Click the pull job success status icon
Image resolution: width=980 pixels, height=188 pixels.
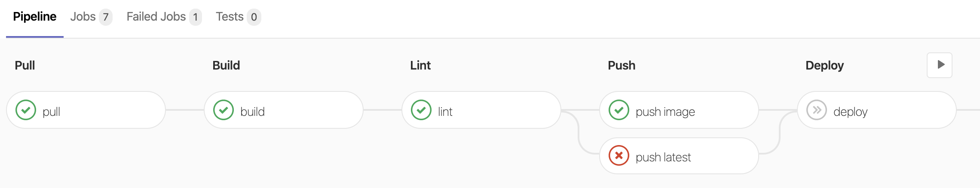26,110
